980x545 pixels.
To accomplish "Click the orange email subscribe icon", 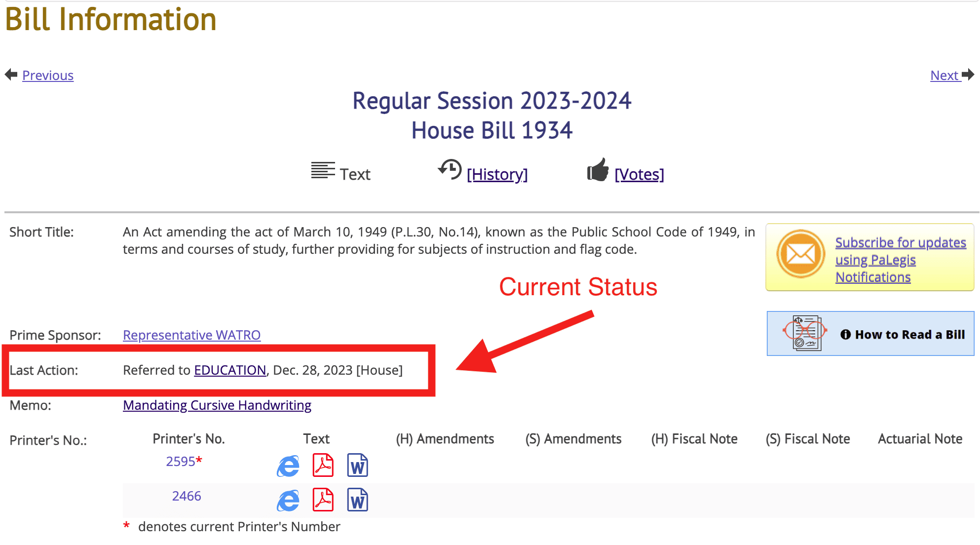I will pyautogui.click(x=800, y=254).
